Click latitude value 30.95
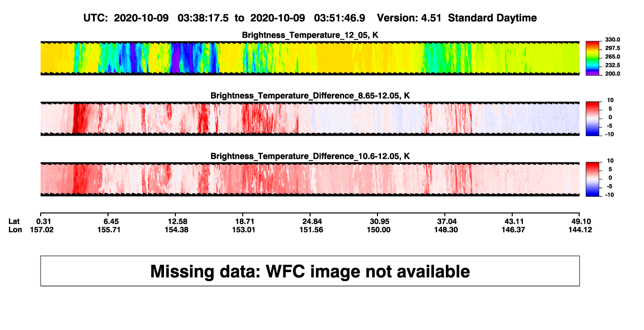Screen dimensions: 644x330 point(380,221)
